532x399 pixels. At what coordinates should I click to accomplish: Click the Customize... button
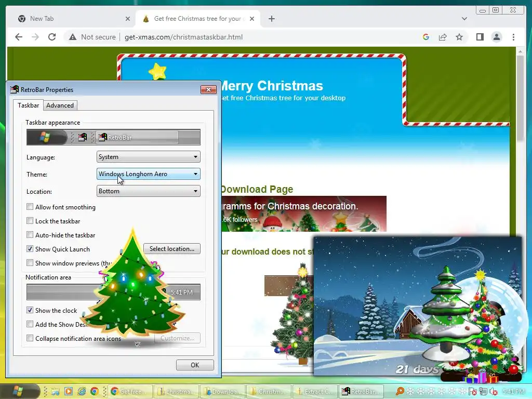[177, 338]
